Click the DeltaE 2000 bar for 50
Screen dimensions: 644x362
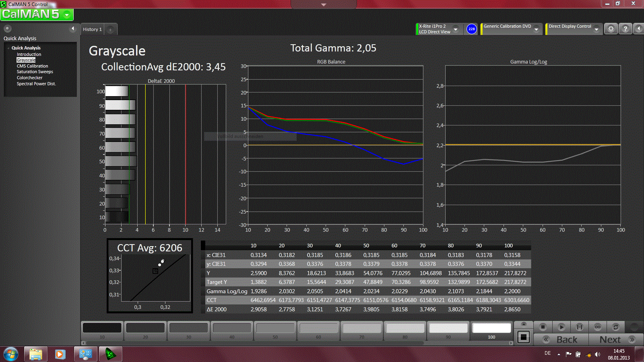coord(121,161)
